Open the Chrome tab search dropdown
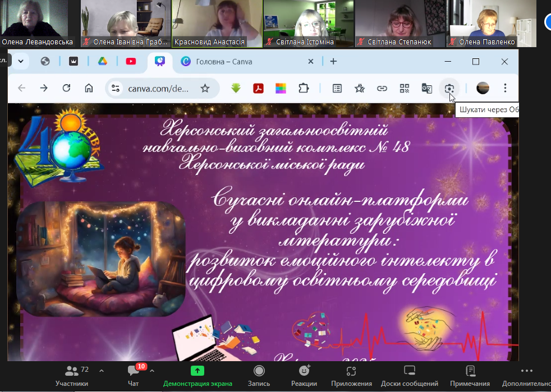The image size is (551, 392). pos(21,62)
